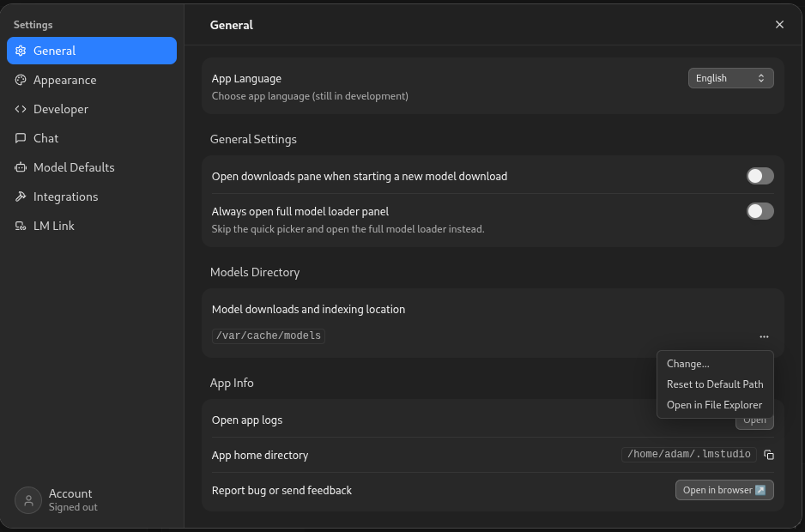Open the models directory three-dot menu
This screenshot has width=805, height=532.
coord(764,336)
